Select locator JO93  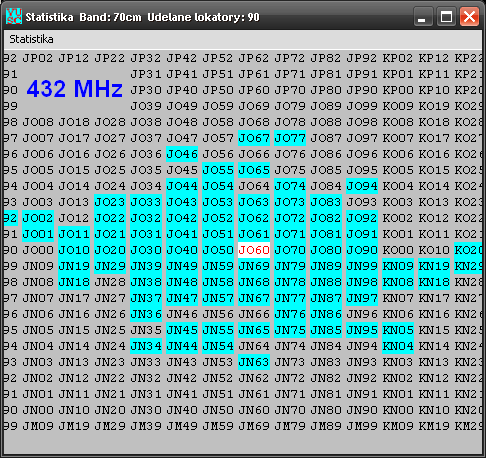[x=362, y=202]
